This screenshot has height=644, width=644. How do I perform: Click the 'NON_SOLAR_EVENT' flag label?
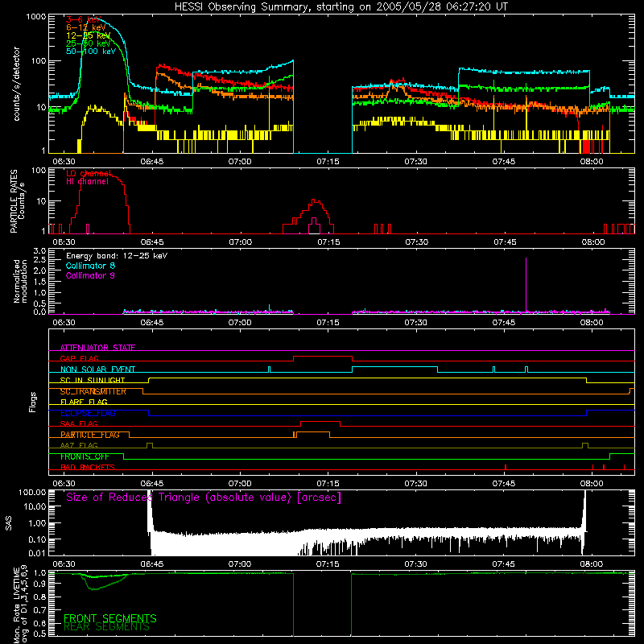point(97,369)
